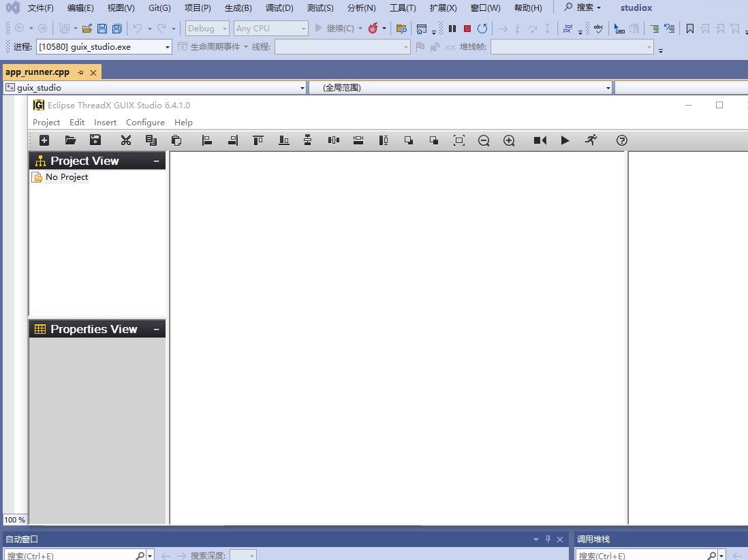748x560 pixels.
Task: Toggle bookmark icon in Visual Studio toolbar
Action: [690, 29]
